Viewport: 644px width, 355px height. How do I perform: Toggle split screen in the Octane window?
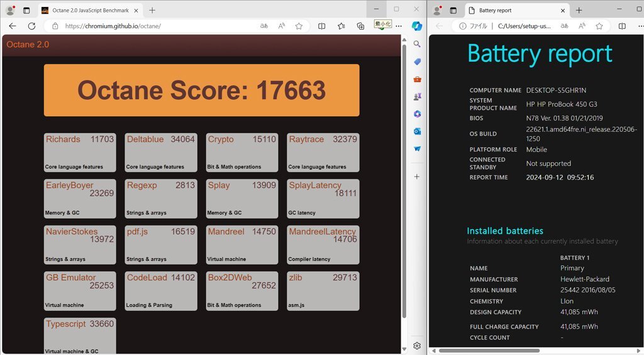[x=321, y=26]
